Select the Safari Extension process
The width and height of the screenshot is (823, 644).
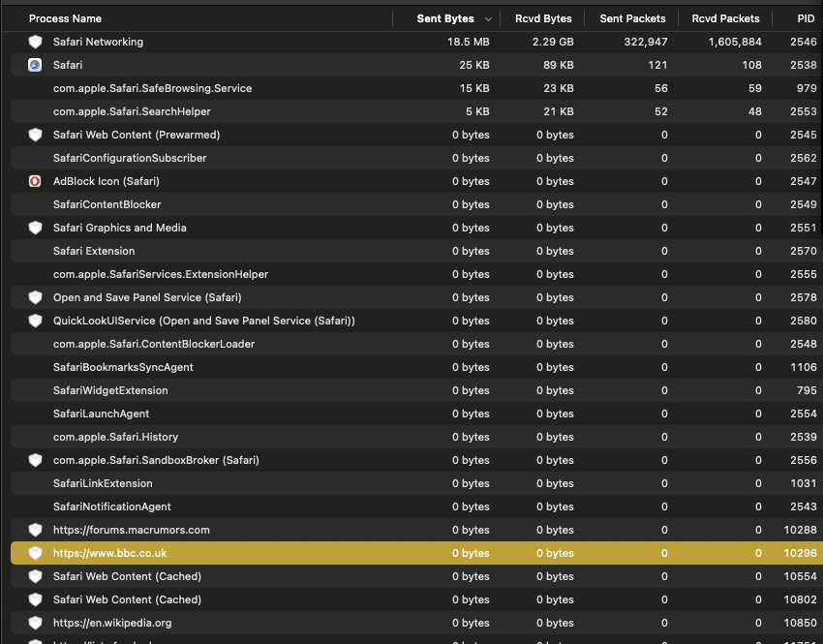point(94,251)
